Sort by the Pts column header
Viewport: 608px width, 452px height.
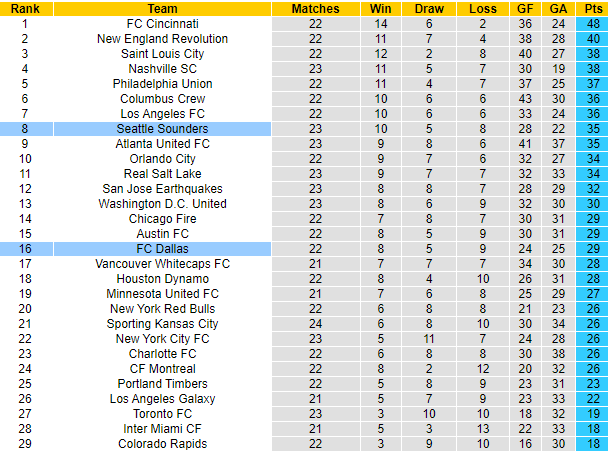(x=594, y=8)
